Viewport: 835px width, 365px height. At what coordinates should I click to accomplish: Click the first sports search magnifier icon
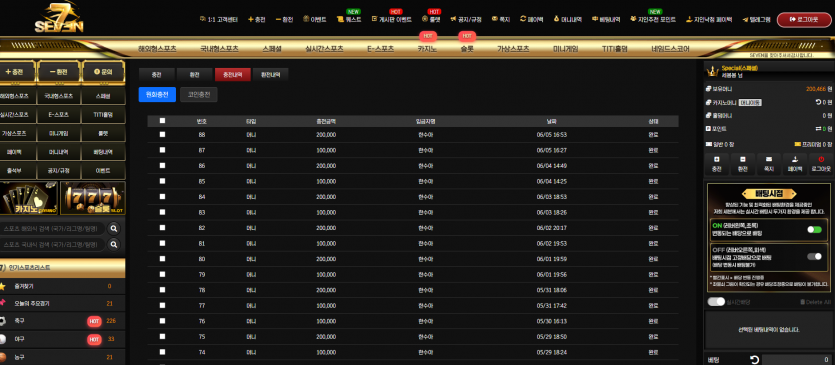point(113,229)
